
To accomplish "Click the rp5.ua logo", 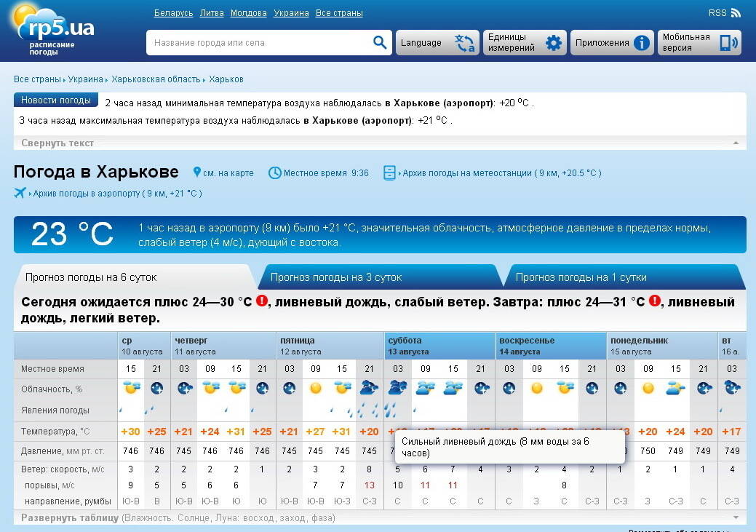I will click(55, 29).
